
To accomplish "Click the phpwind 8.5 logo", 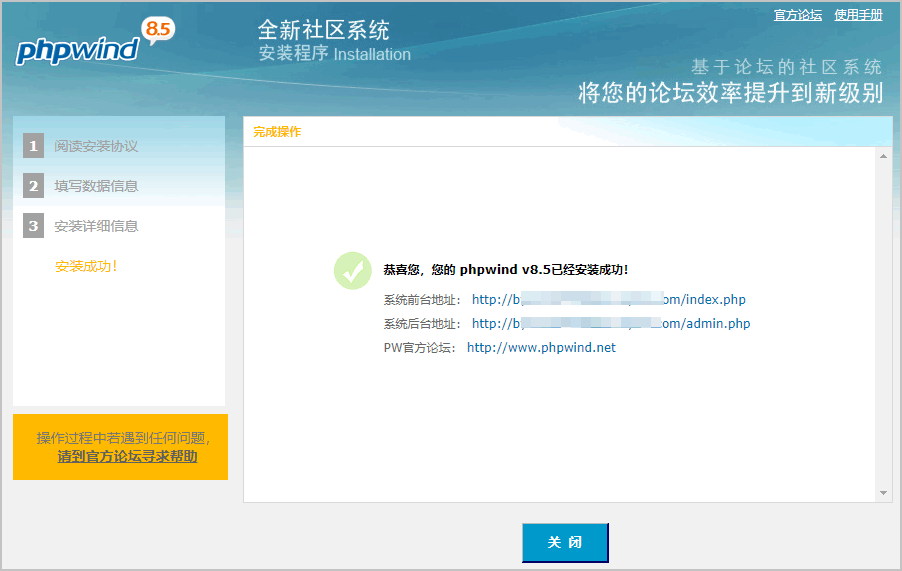I will coord(95,41).
